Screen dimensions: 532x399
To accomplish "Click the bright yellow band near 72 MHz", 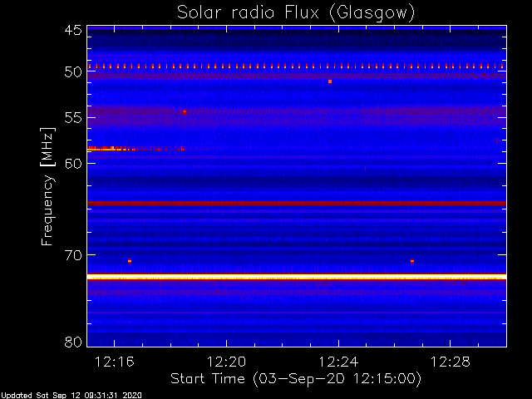I will (297, 277).
